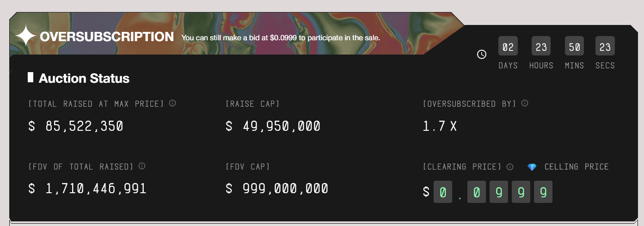This screenshot has width=644, height=226.
Task: Show info tooltip for FDV of Total Raised
Action: [x=142, y=166]
